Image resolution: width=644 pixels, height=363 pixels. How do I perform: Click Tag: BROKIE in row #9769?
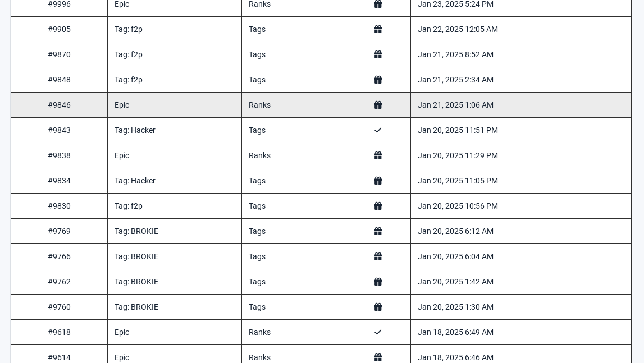(x=136, y=231)
